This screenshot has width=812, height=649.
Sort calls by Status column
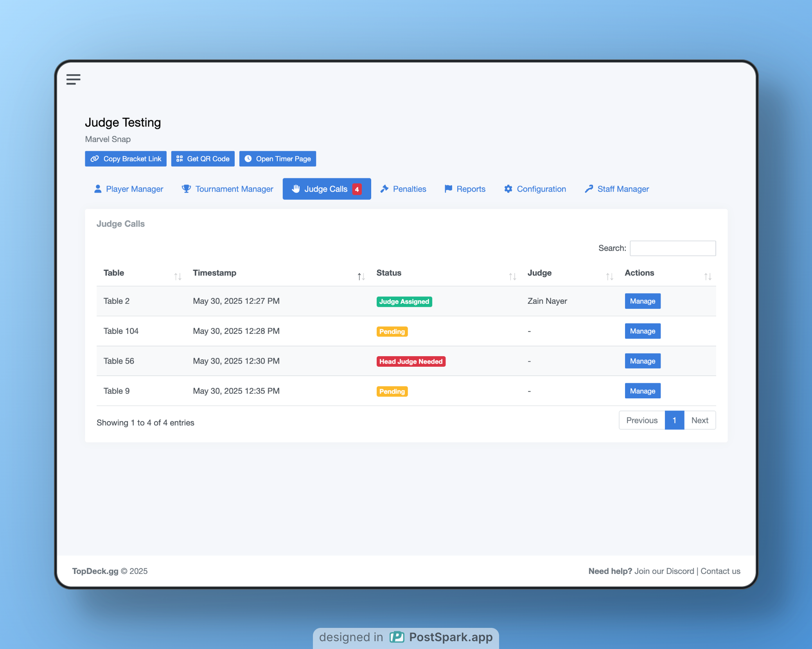pyautogui.click(x=512, y=276)
